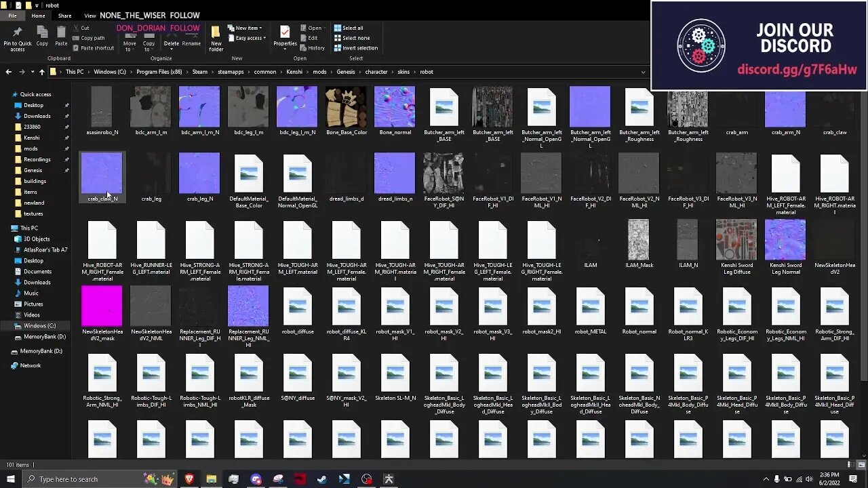Open the notification center icon
The width and height of the screenshot is (868, 488).
click(x=853, y=479)
